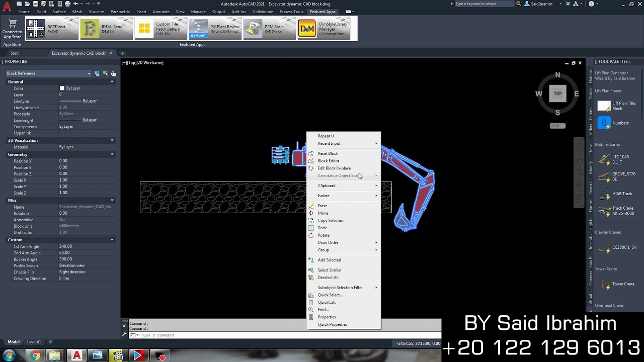
Task: Open ISY Plant Review app
Action: [x=215, y=29]
